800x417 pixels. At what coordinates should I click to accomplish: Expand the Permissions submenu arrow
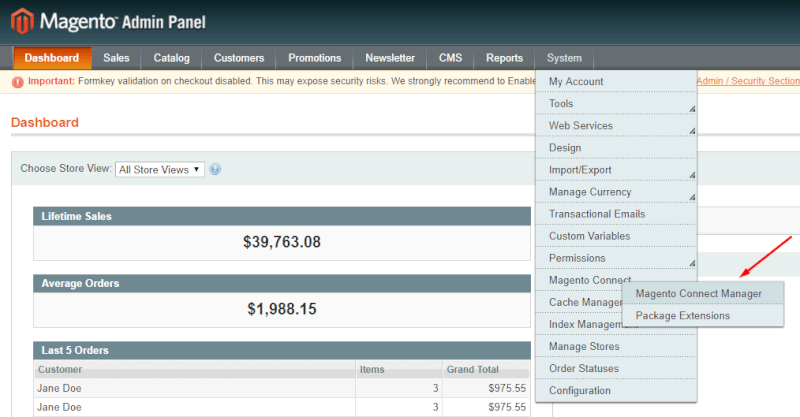click(x=692, y=263)
